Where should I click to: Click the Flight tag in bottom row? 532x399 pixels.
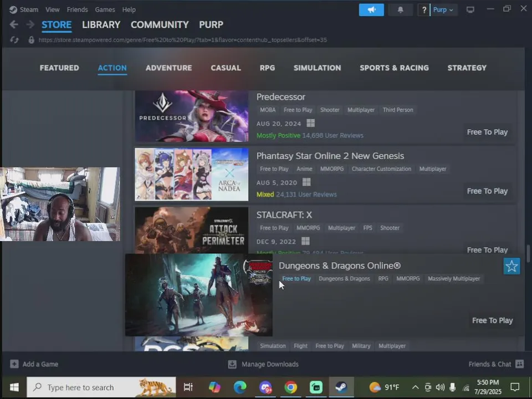[300, 346]
